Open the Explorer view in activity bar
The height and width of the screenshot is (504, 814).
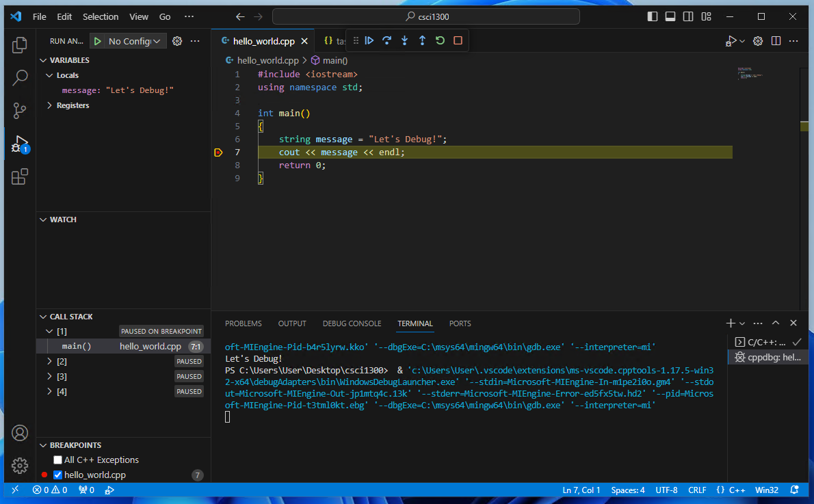pyautogui.click(x=20, y=45)
